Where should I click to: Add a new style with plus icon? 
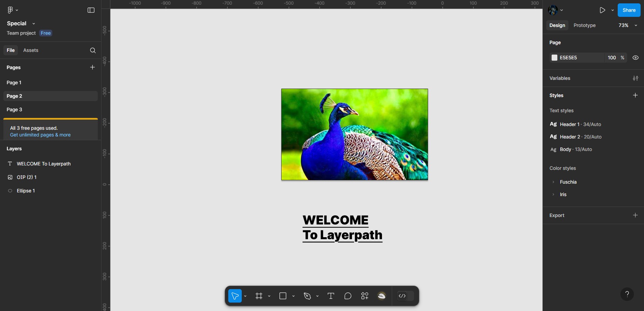(x=635, y=95)
